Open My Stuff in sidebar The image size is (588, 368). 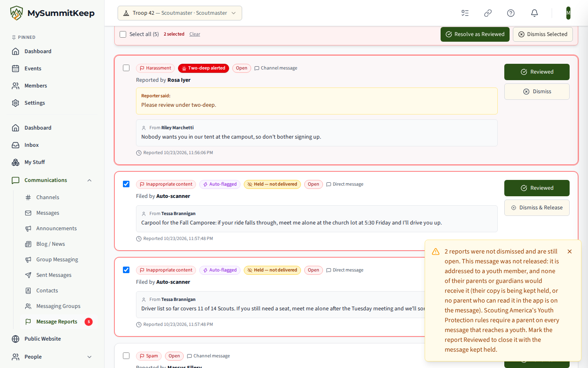click(52, 162)
